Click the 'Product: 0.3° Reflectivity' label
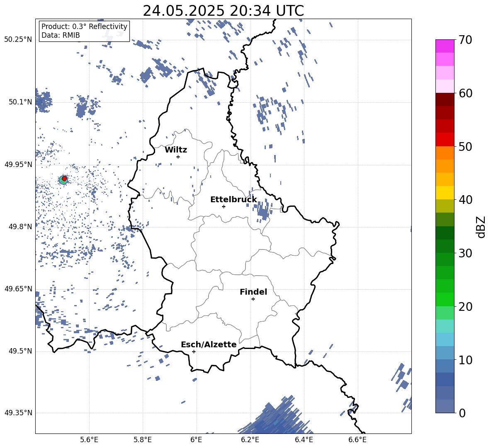 tap(84, 27)
